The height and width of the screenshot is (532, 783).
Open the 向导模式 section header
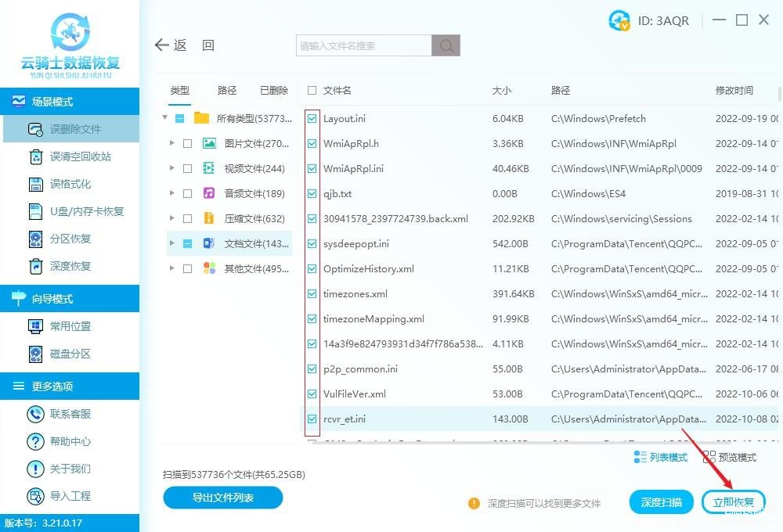click(x=70, y=298)
